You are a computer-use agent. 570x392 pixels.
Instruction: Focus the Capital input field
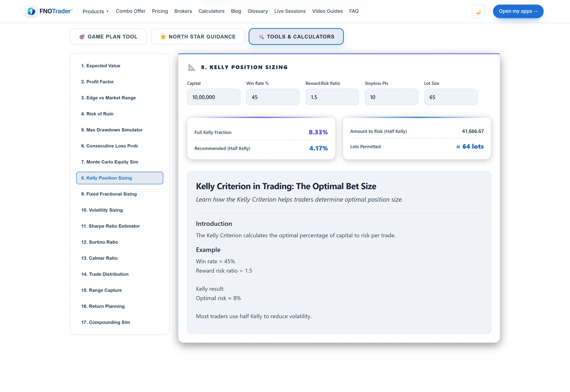tap(214, 97)
